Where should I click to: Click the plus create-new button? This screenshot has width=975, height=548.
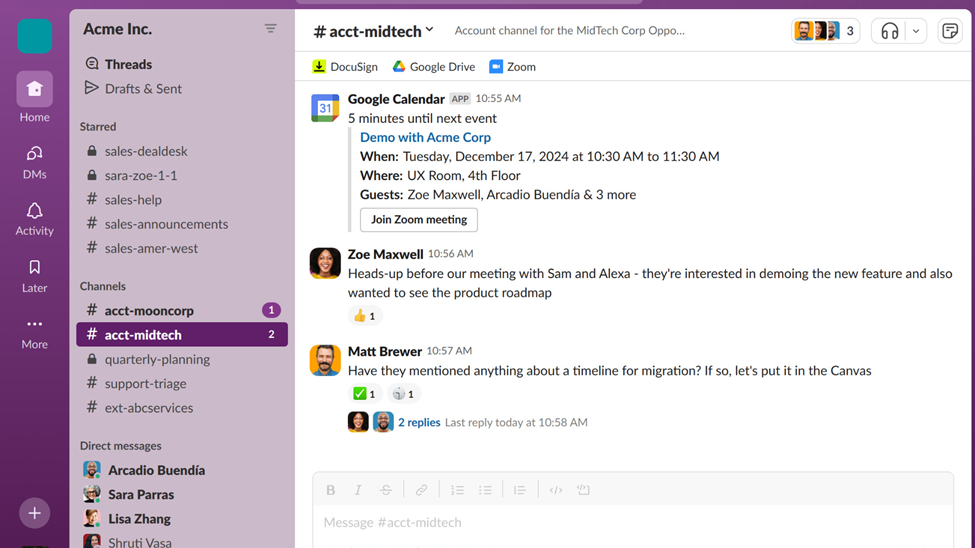34,513
